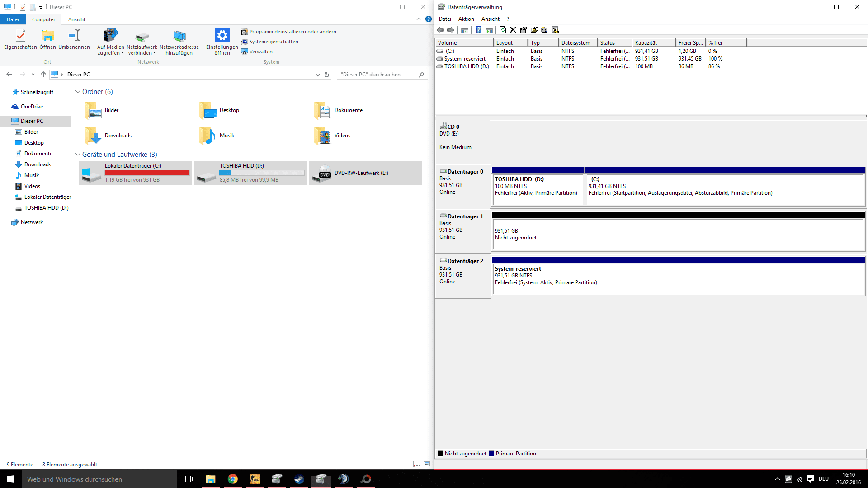This screenshot has height=488, width=868.
Task: Click the magnifier search icon in Datenträgerverwaltung toolbar
Action: pyautogui.click(x=545, y=30)
